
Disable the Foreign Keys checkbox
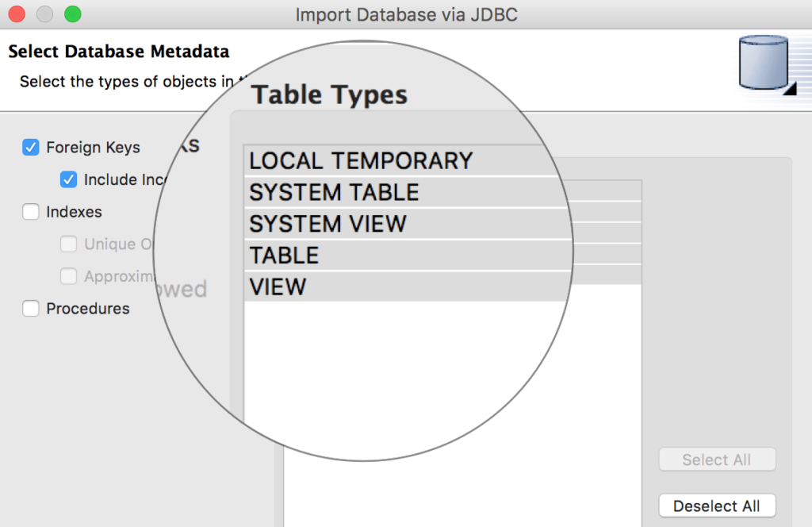pyautogui.click(x=30, y=148)
